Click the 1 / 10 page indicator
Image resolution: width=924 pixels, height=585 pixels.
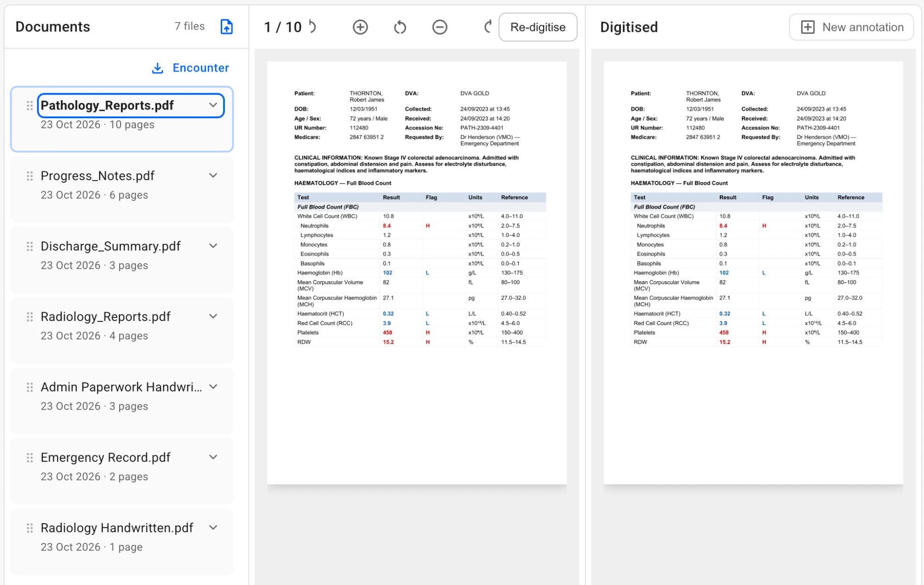pyautogui.click(x=283, y=27)
